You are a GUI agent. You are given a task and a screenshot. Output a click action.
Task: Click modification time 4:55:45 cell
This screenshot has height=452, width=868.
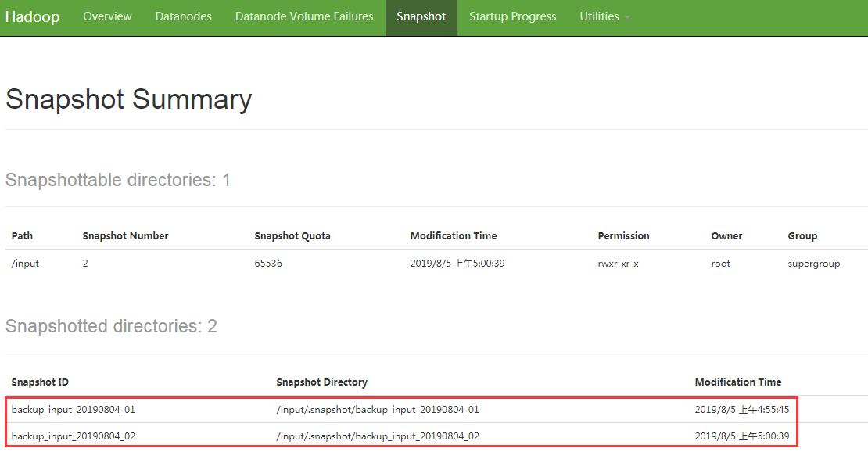point(742,410)
